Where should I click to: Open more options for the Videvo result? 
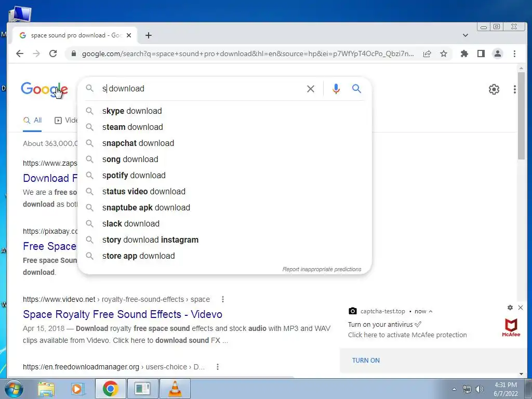point(222,299)
